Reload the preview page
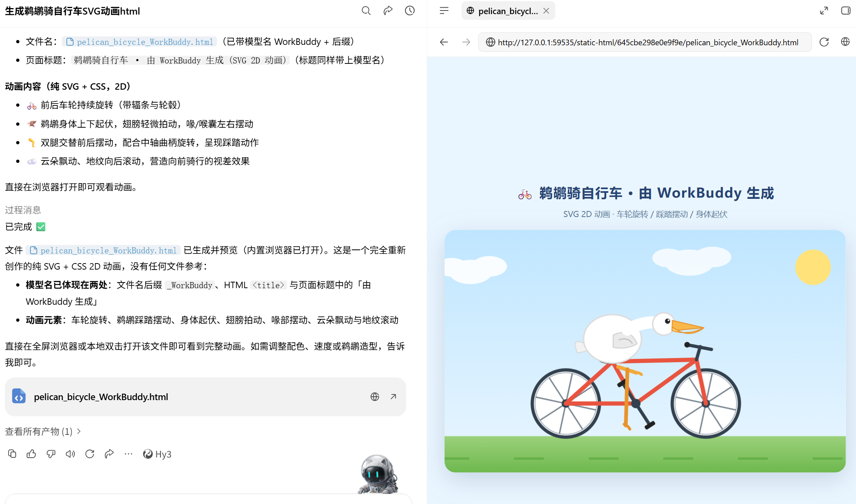This screenshot has width=856, height=504. pos(824,42)
